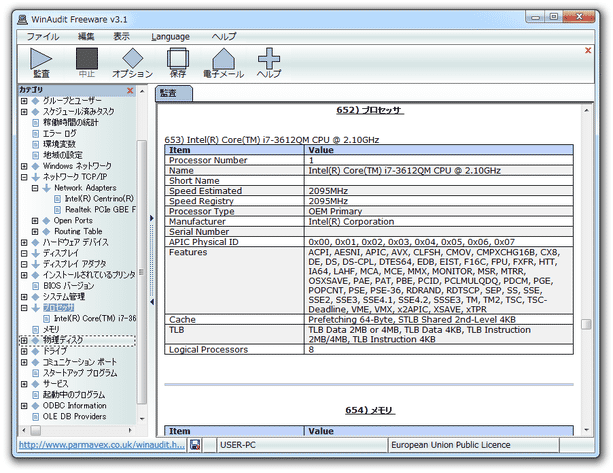613x473 pixels.
Task: Click splitter right-pointing arrow
Action: pyautogui.click(x=152, y=218)
